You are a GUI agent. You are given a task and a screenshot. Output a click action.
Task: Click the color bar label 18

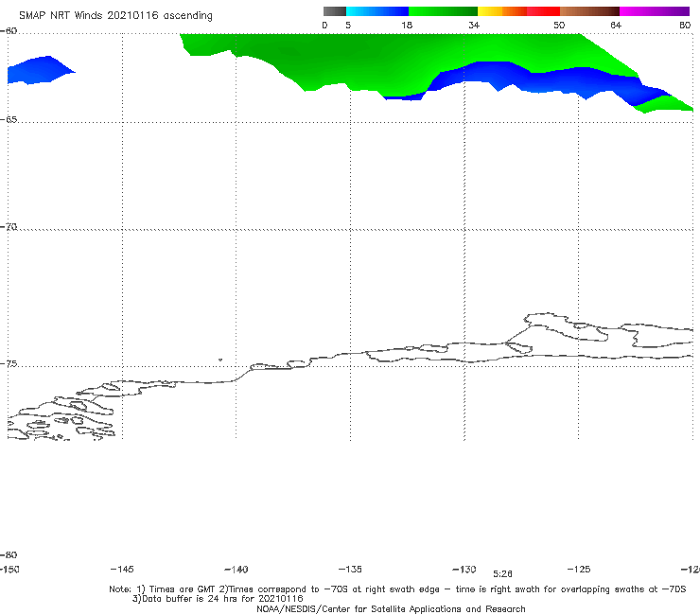point(407,26)
